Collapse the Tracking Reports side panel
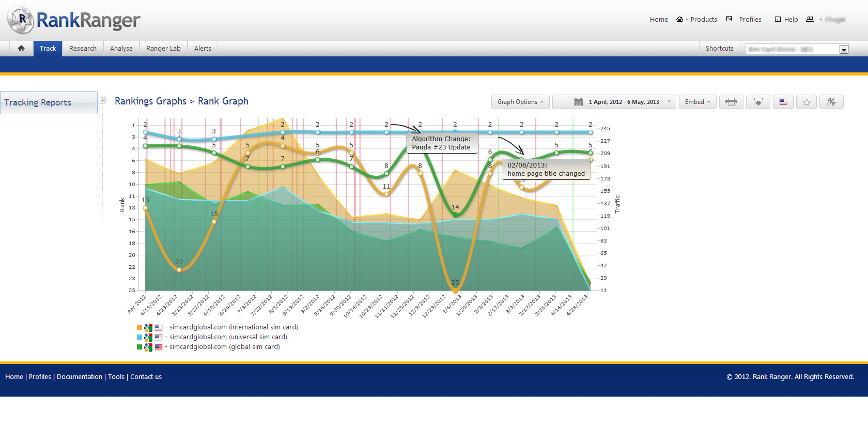Image resolution: width=868 pixels, height=424 pixels. (103, 101)
